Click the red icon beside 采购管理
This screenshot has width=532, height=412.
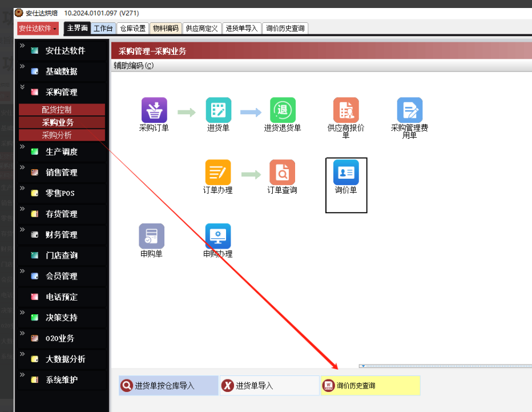click(35, 92)
